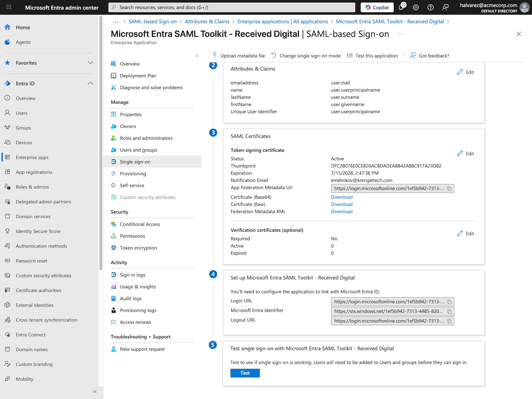The height and width of the screenshot is (399, 532).
Task: Open feedback icon in top bar
Action: coord(446,7)
